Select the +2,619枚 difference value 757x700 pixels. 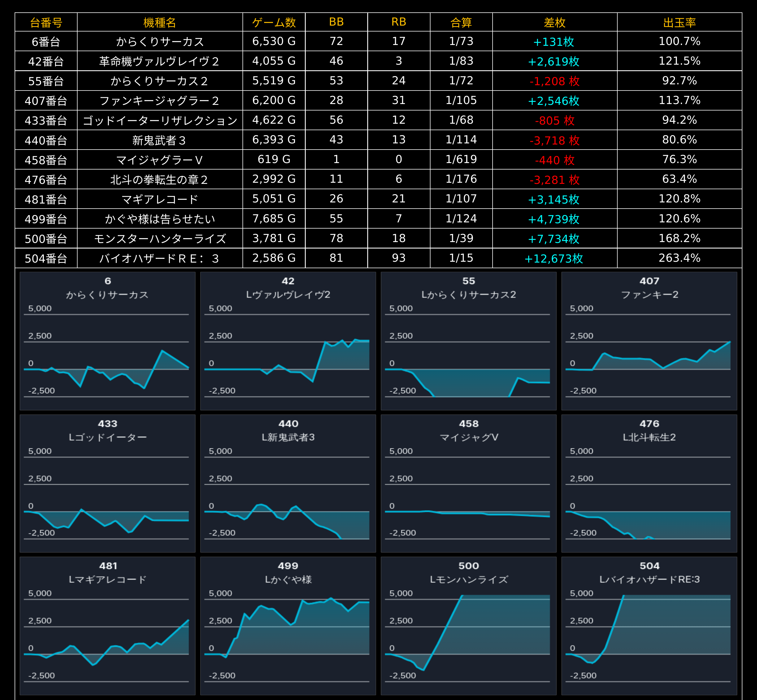(554, 61)
